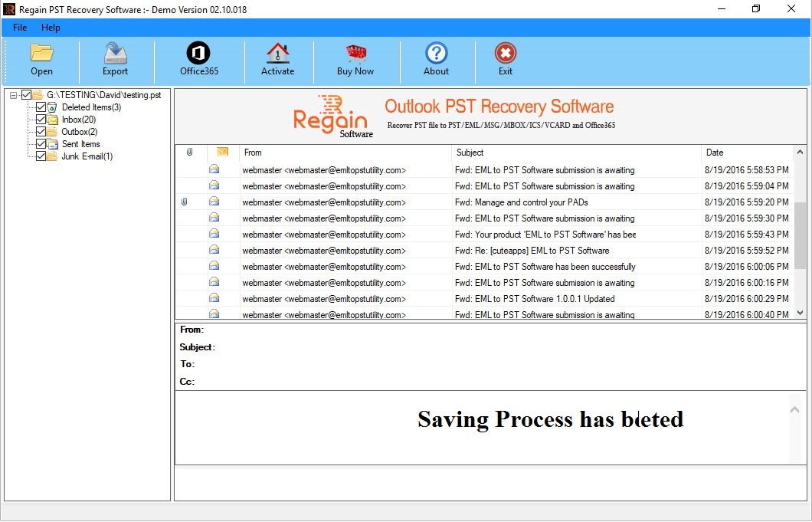Minimize the Regain PST Recovery window
The width and height of the screenshot is (812, 522).
(722, 8)
